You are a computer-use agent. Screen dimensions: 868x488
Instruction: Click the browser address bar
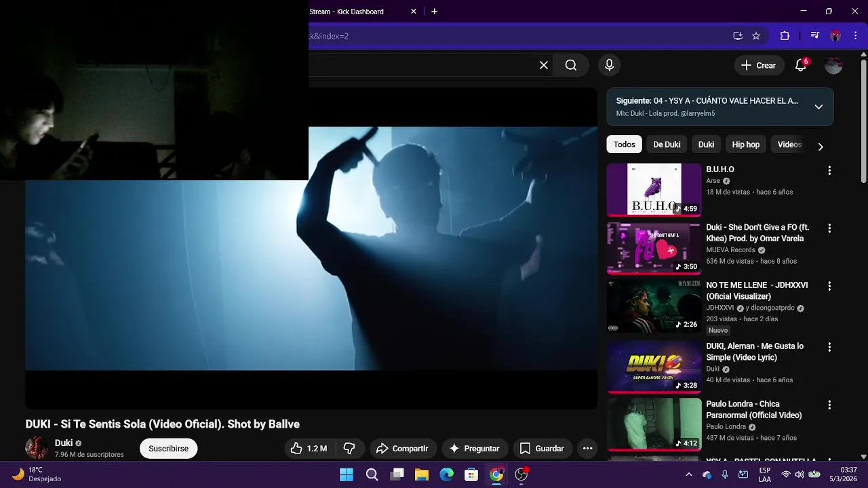[x=519, y=36]
